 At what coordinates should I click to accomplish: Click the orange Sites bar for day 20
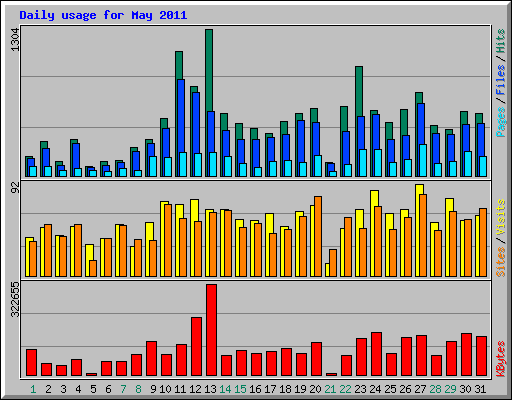click(x=318, y=236)
